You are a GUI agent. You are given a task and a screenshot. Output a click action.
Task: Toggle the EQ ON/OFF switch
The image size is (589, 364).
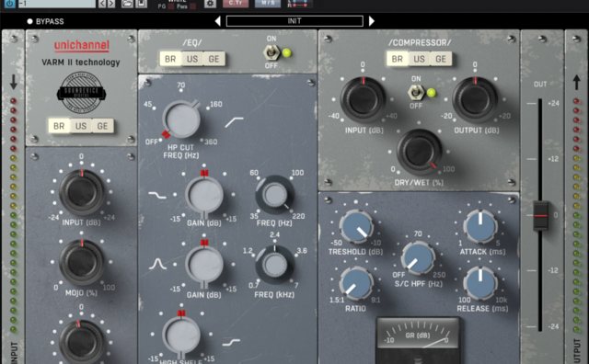point(271,52)
